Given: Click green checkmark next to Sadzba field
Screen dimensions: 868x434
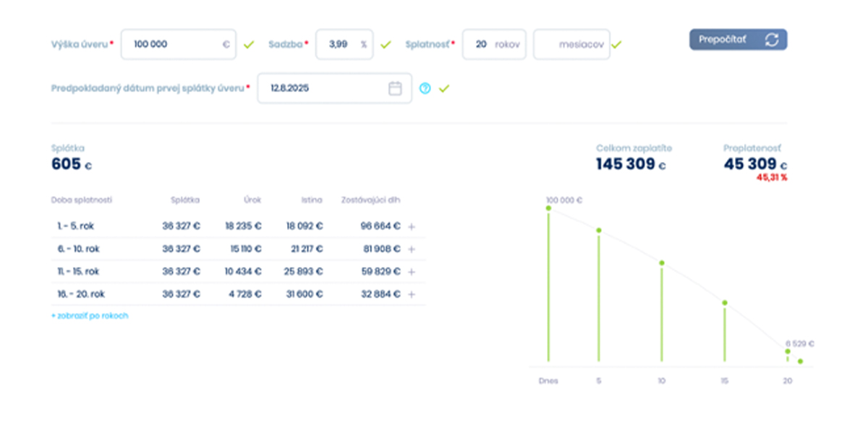Looking at the screenshot, I should [386, 45].
